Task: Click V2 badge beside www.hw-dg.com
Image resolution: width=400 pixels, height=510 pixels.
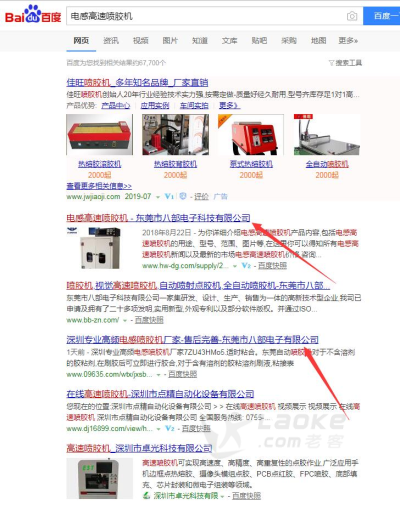Action: coord(246,266)
